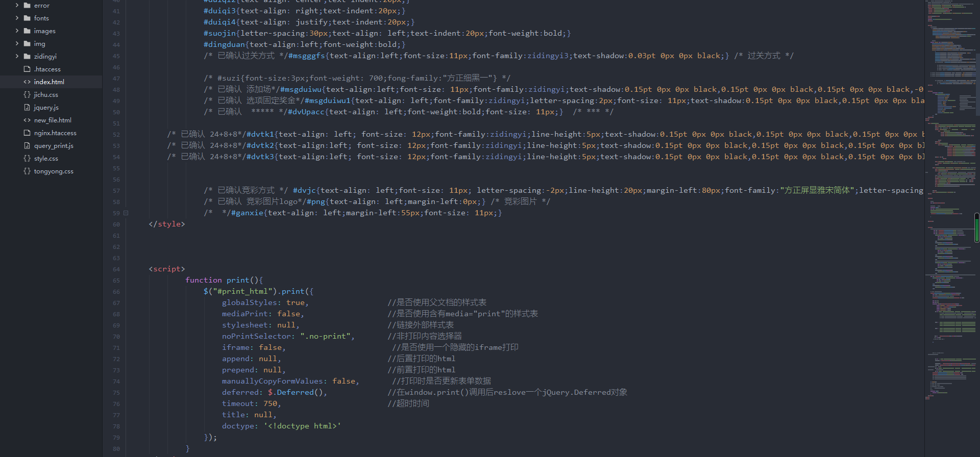Click the images folder icon
The image size is (980, 457).
(27, 31)
